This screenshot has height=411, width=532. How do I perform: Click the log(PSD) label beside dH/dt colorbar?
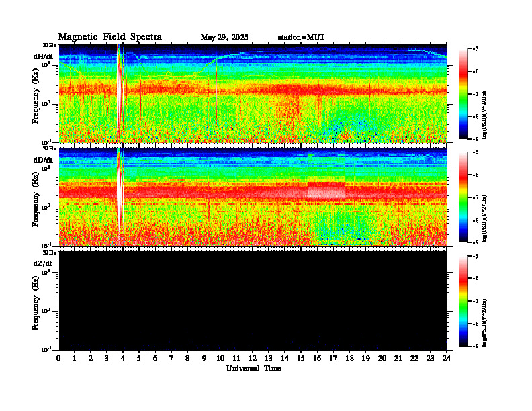coord(484,115)
